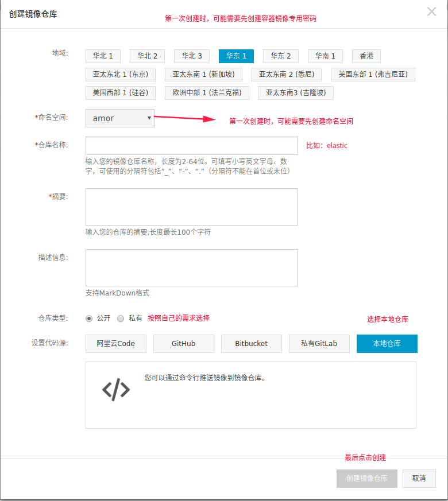The width and height of the screenshot is (448, 501).
Task: Close the create image repository dialog
Action: [x=432, y=12]
